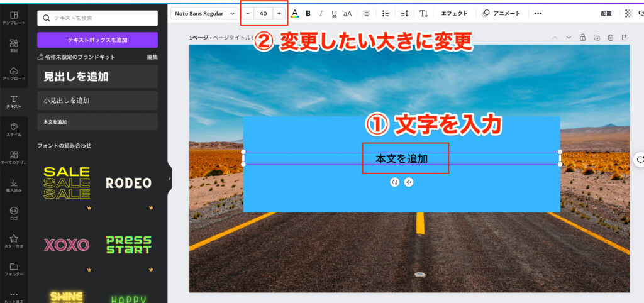Decrease font size with the minus button

248,14
